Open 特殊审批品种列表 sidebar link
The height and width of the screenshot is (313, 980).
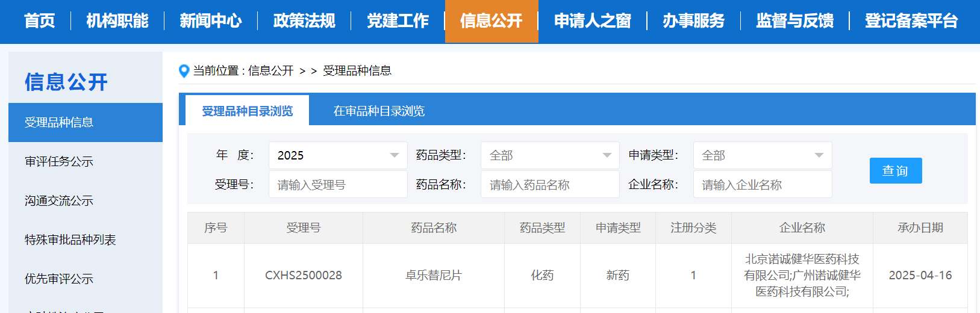click(x=70, y=240)
